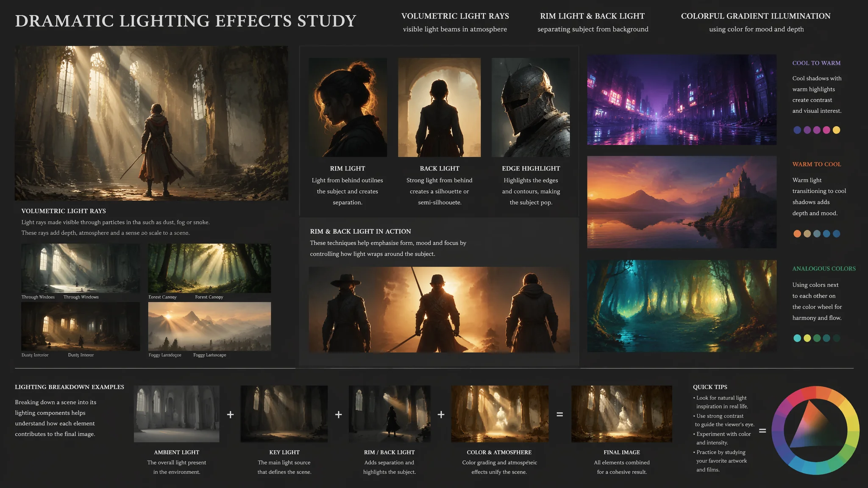
Task: Select the sunset castle lake image
Action: (x=682, y=202)
